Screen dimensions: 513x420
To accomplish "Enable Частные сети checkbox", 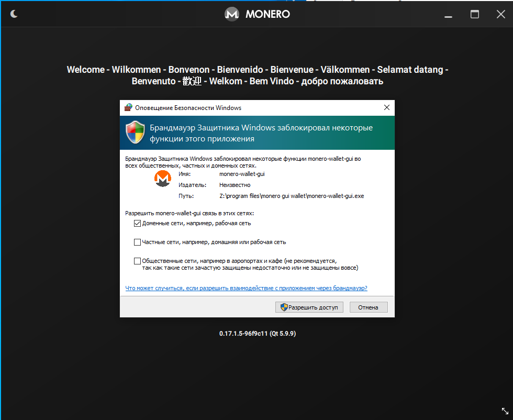I will 137,242.
